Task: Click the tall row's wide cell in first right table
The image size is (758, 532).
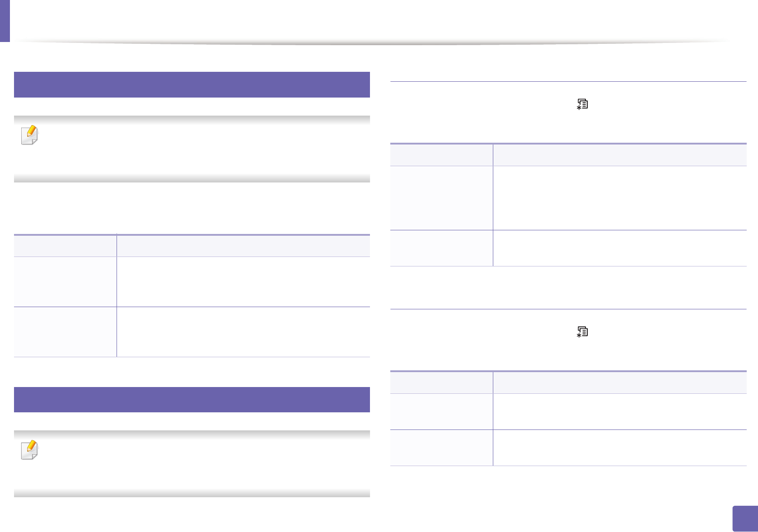Action: click(x=620, y=198)
